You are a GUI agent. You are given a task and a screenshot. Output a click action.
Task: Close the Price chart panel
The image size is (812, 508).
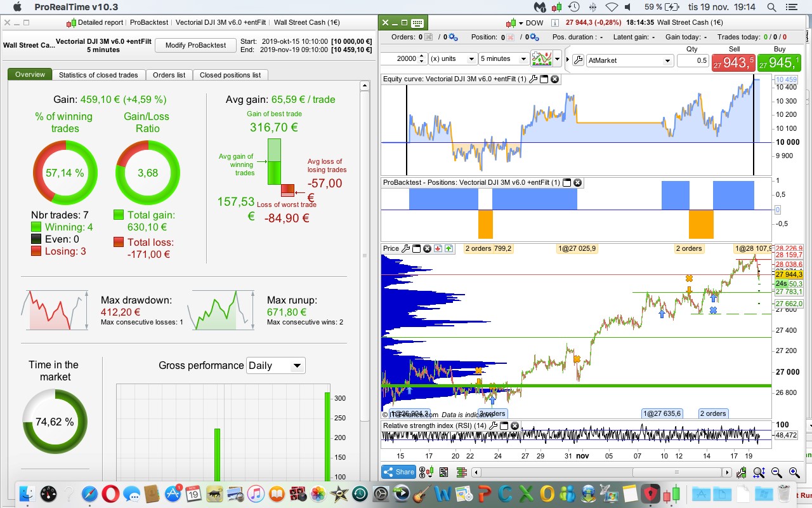point(428,248)
